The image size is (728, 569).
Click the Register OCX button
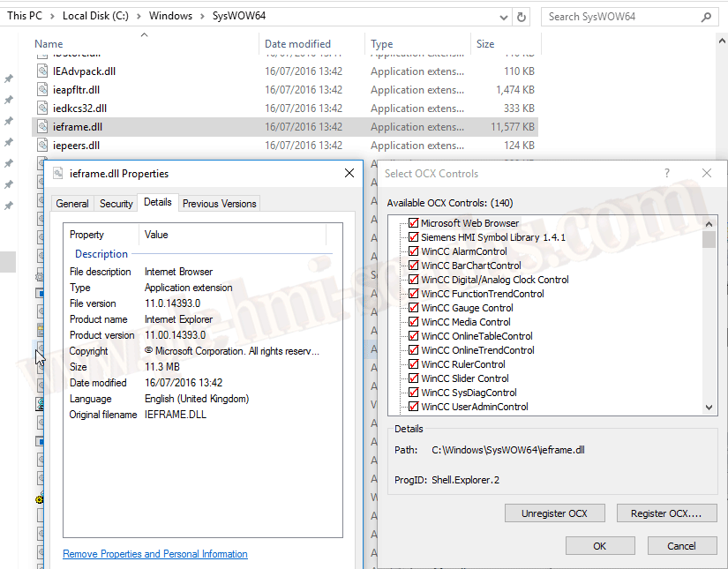point(666,513)
